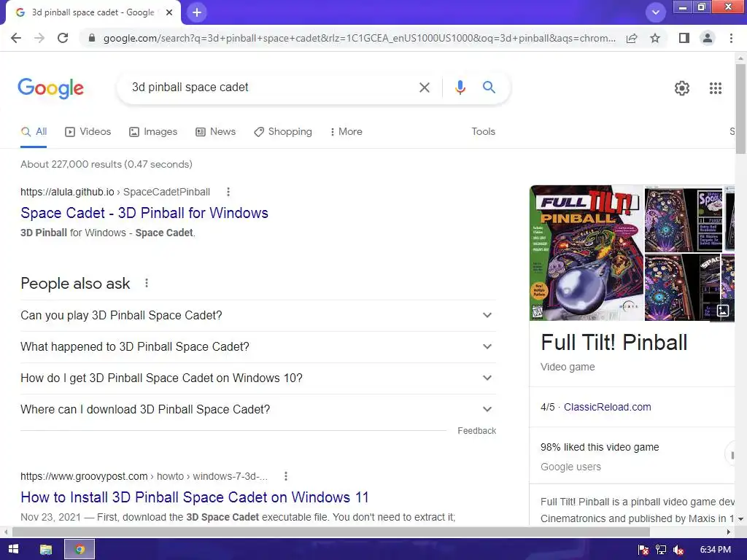This screenshot has height=560, width=747.
Task: Go back to previous page
Action: pyautogui.click(x=16, y=38)
